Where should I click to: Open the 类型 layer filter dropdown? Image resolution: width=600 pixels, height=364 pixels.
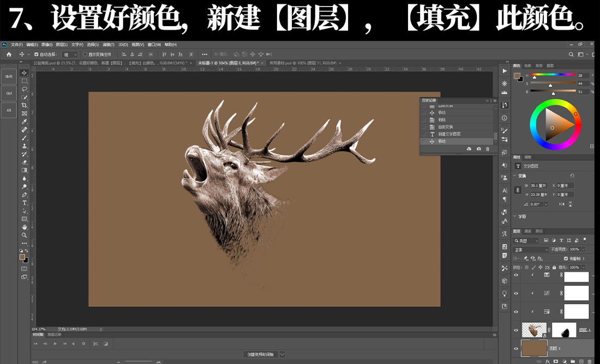pyautogui.click(x=526, y=240)
